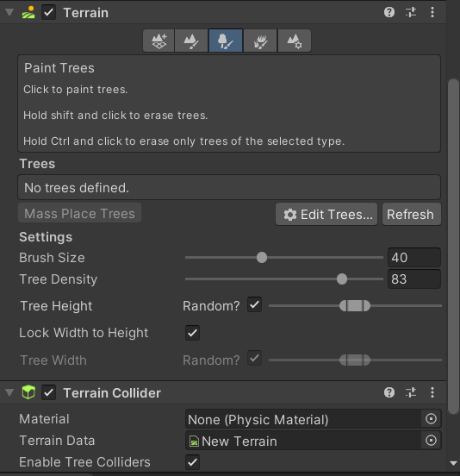Uncheck Lock Width to Height
This screenshot has width=460, height=476.
point(193,333)
